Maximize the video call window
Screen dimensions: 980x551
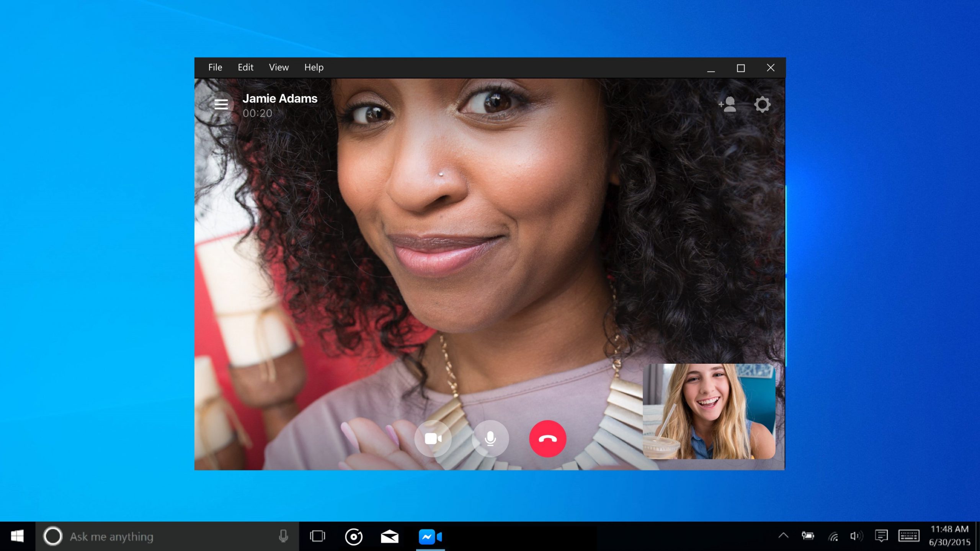tap(741, 68)
